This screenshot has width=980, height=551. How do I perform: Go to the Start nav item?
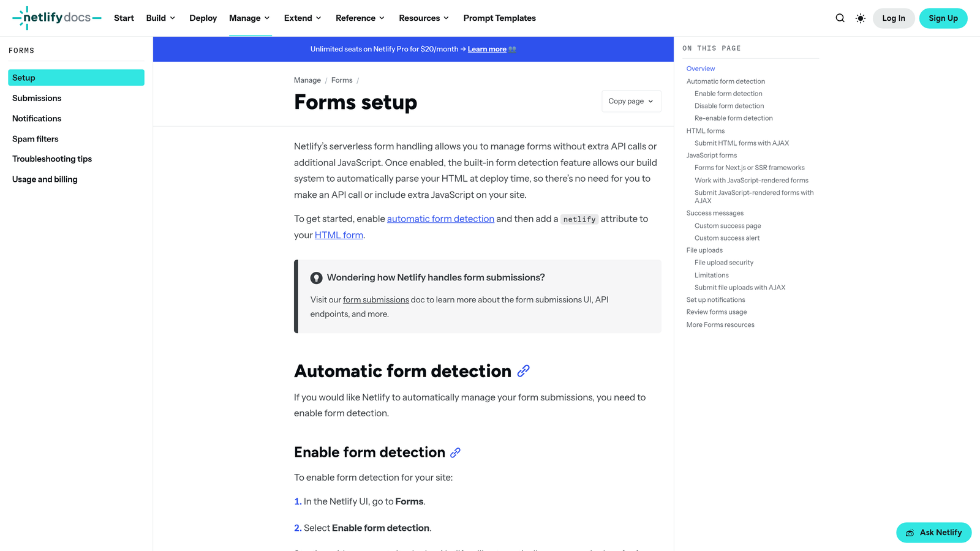point(124,18)
